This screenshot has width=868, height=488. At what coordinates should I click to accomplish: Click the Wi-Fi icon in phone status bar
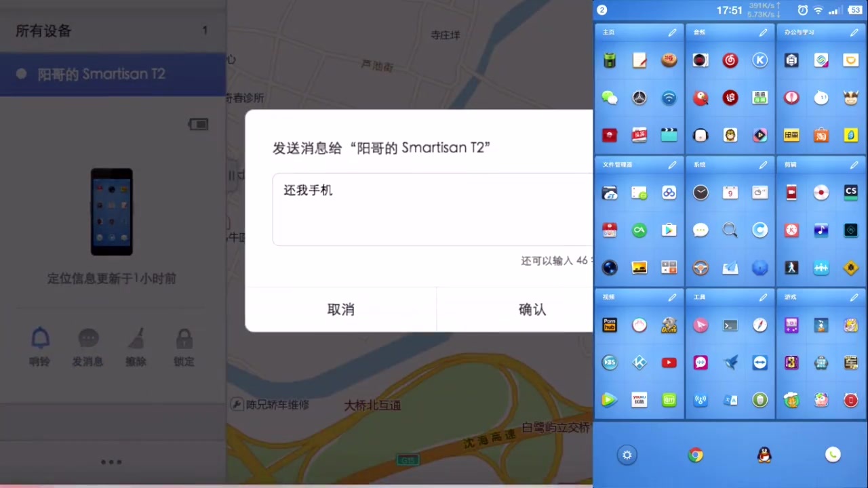click(x=818, y=10)
